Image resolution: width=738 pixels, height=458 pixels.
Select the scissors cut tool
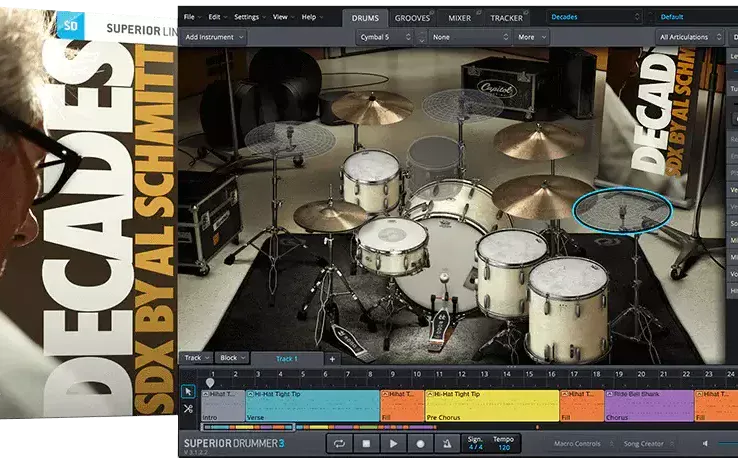188,409
